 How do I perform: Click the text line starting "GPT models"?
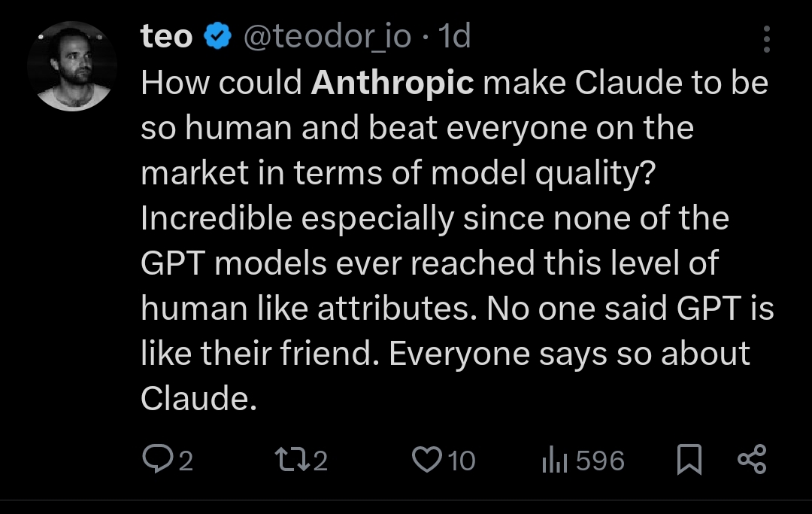[429, 263]
